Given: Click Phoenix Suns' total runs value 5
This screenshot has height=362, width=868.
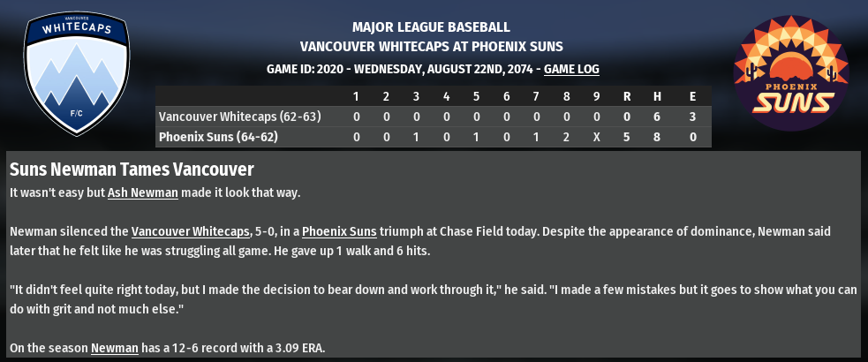Looking at the screenshot, I should 626,137.
